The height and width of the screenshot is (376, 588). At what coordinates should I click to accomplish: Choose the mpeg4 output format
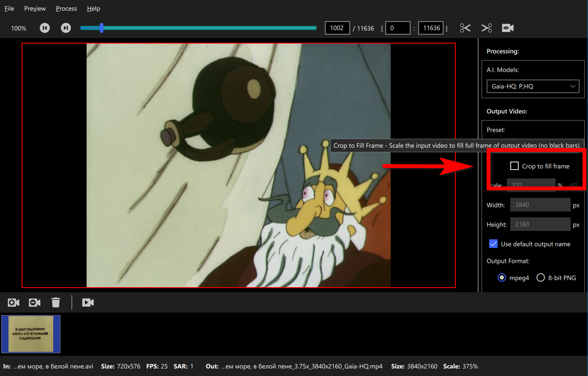coord(502,278)
